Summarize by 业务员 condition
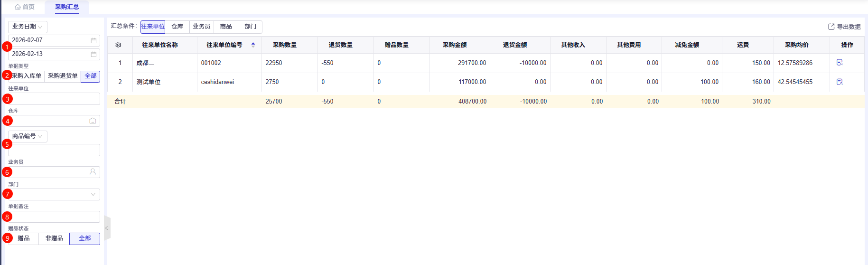The image size is (868, 265). (202, 27)
